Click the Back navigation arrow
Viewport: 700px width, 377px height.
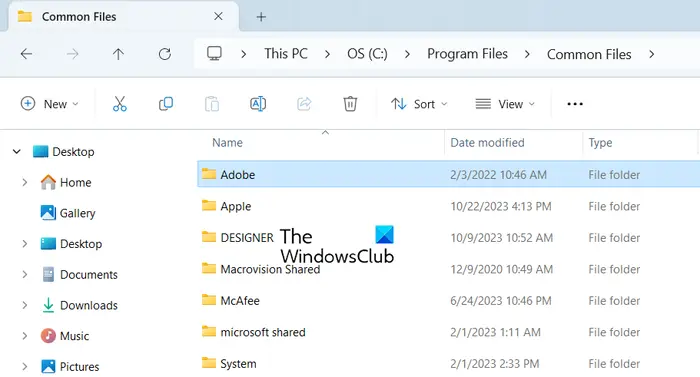[26, 54]
